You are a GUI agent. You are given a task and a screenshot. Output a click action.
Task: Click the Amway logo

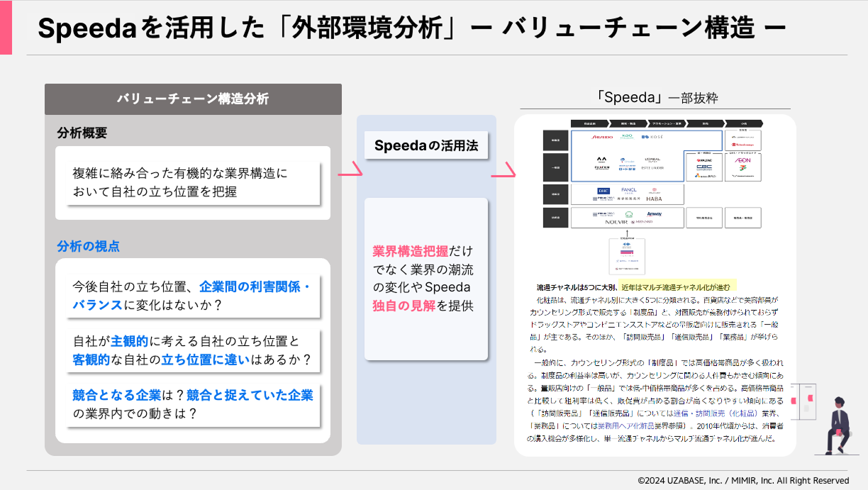[654, 213]
